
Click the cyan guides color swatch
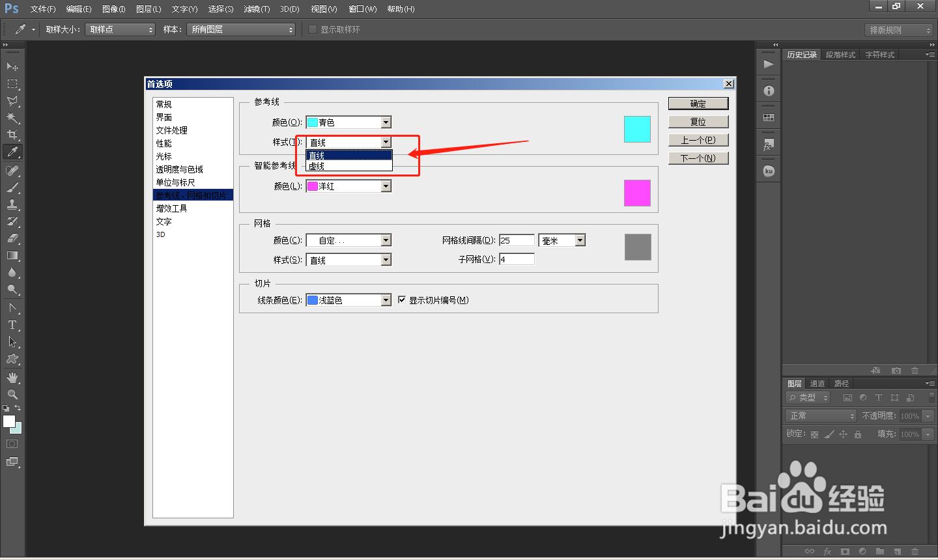pos(637,129)
